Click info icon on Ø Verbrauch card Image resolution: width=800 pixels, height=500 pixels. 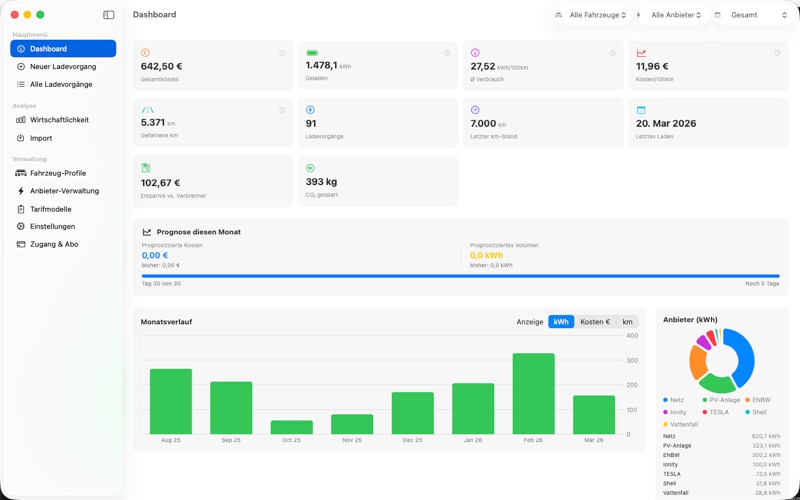click(612, 53)
